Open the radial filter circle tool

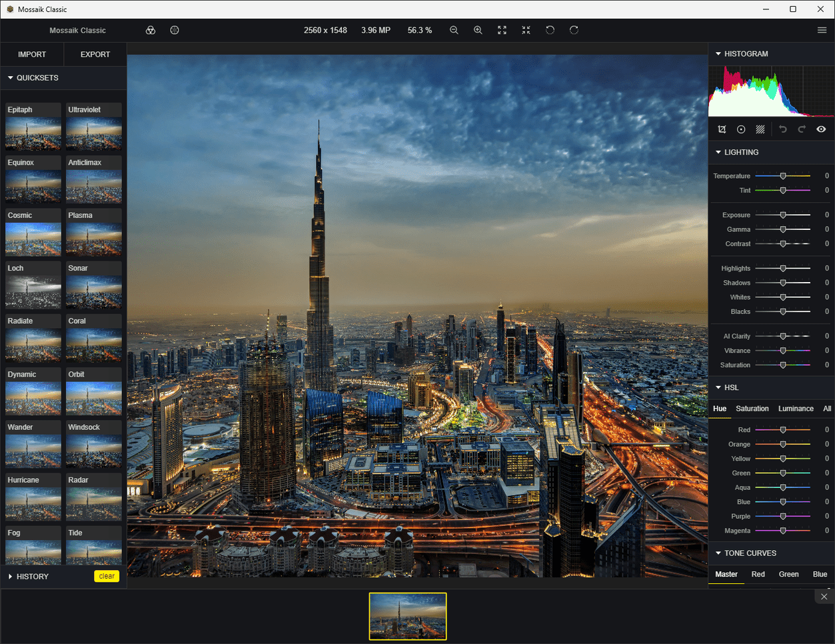point(741,129)
